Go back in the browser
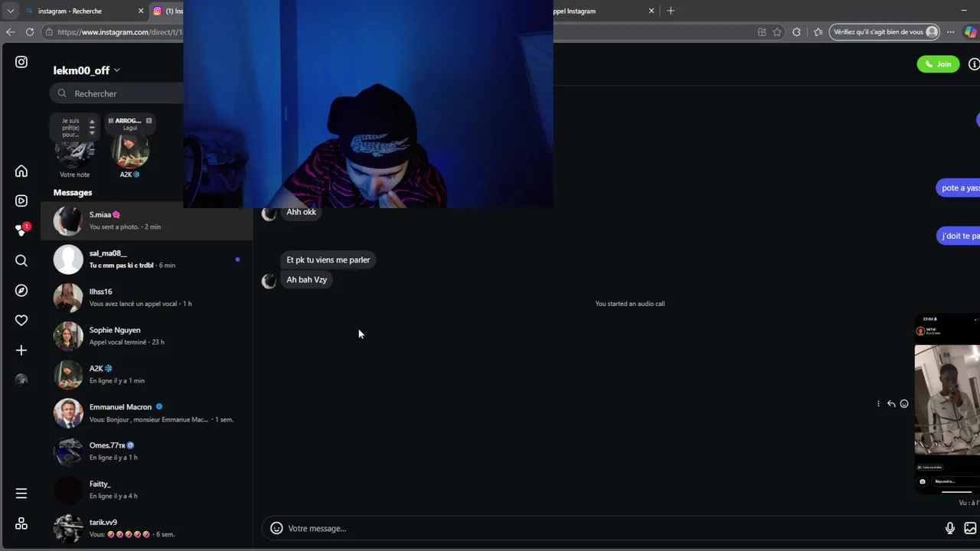 click(10, 31)
